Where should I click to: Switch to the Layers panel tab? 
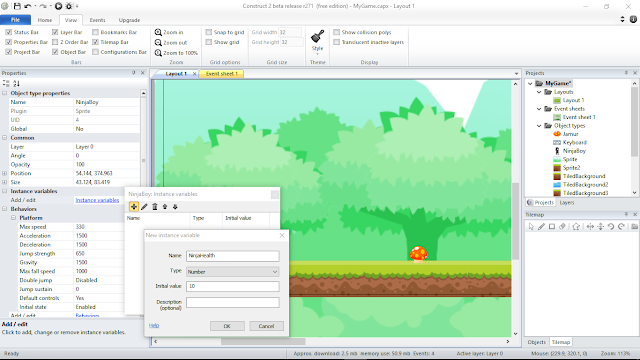[567, 202]
